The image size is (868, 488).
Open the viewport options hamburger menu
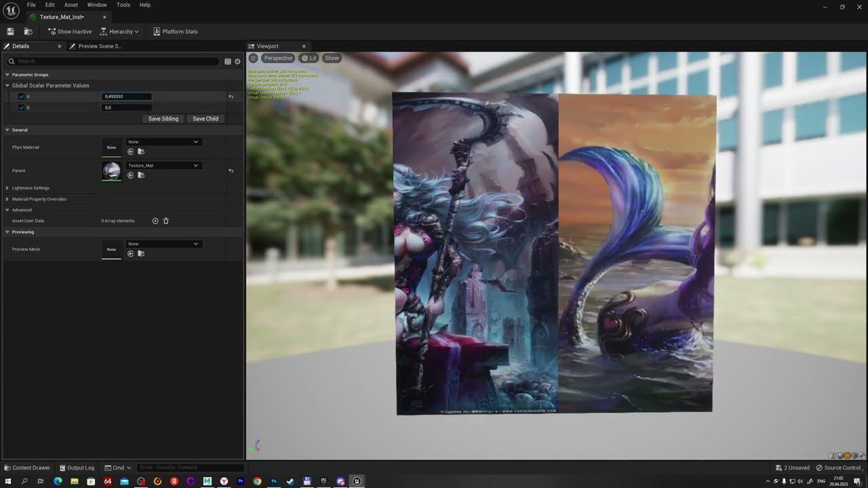click(x=253, y=58)
